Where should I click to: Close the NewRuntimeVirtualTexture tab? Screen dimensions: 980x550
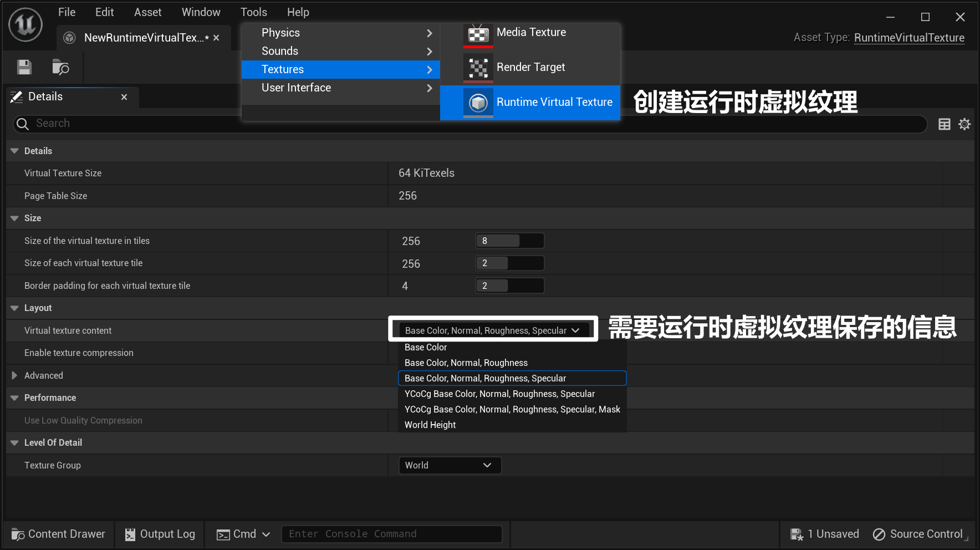click(216, 38)
